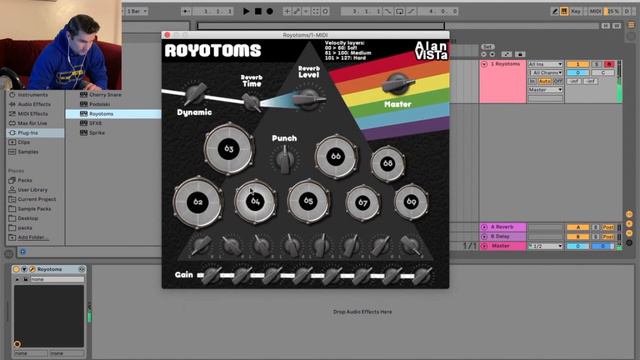This screenshot has height=360, width=640.
Task: Arm the 1 Royotoms track for recording
Action: [x=609, y=64]
